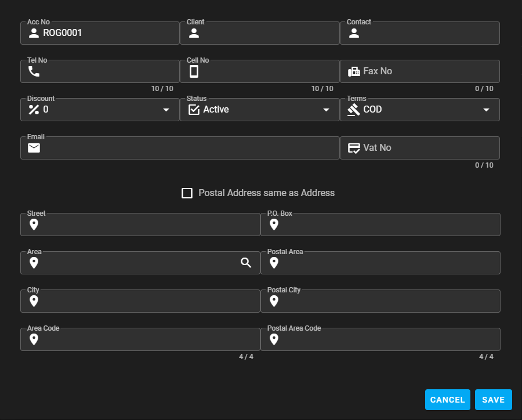Screen dimensions: 522x420
Task: Click the location pin in Street field
Action: (x=34, y=225)
